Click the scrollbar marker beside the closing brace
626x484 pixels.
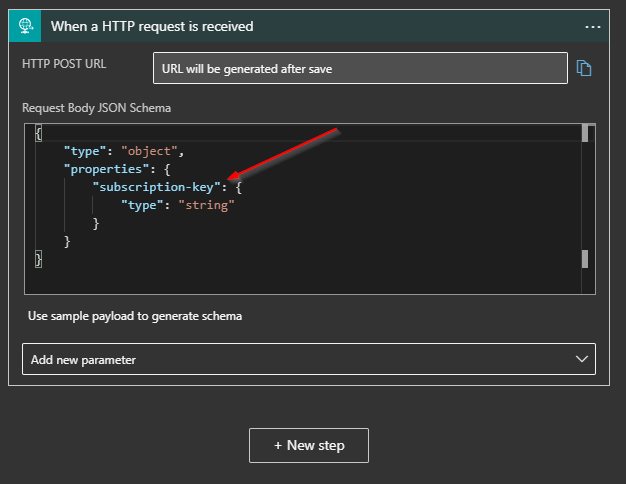(x=585, y=259)
